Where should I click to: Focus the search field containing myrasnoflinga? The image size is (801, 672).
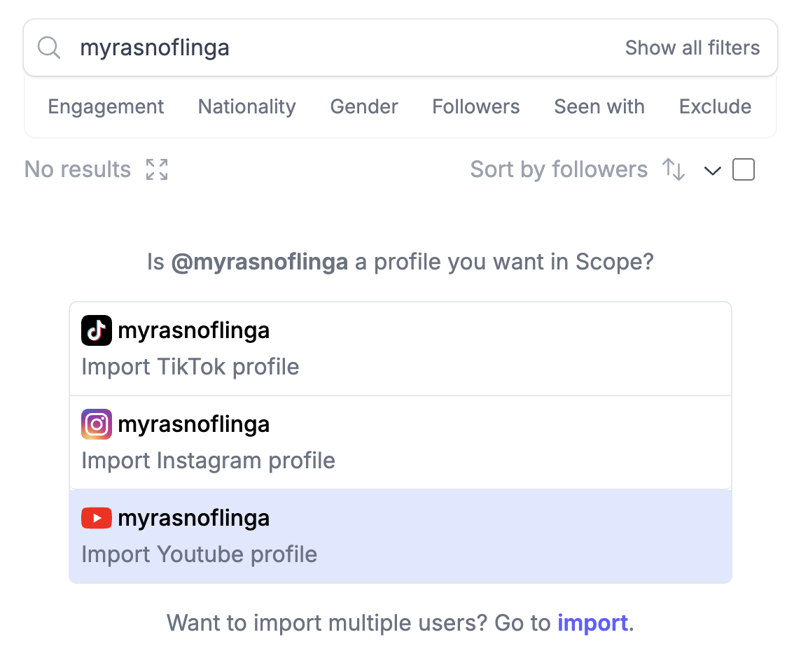click(x=336, y=48)
